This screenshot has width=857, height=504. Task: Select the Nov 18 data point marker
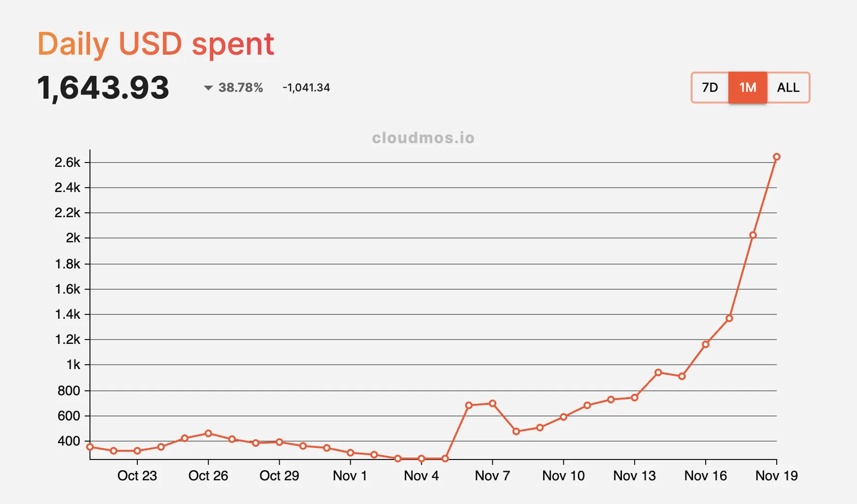pyautogui.click(x=753, y=235)
